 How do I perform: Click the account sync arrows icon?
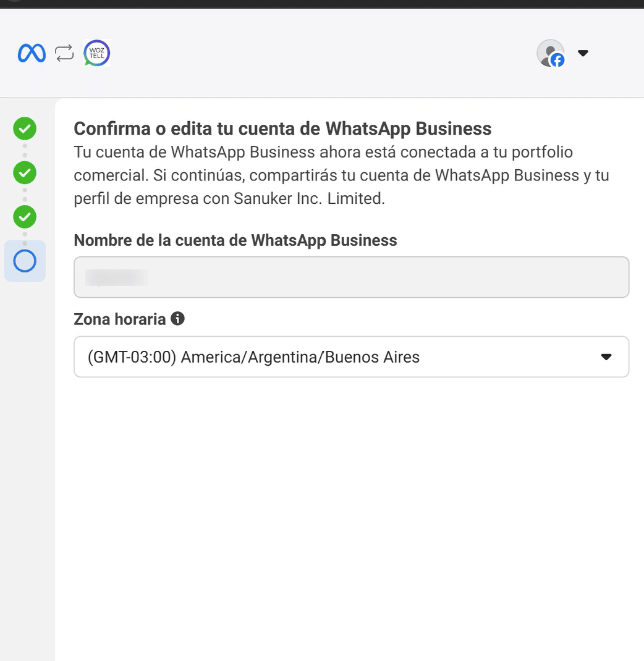[x=64, y=53]
